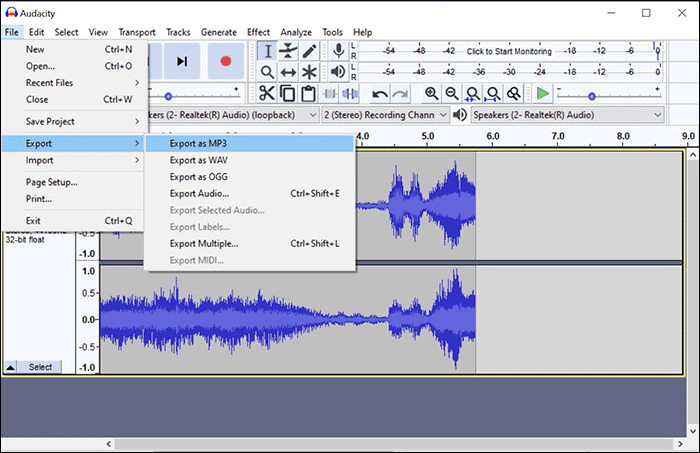Click the track's Select button

tap(40, 367)
